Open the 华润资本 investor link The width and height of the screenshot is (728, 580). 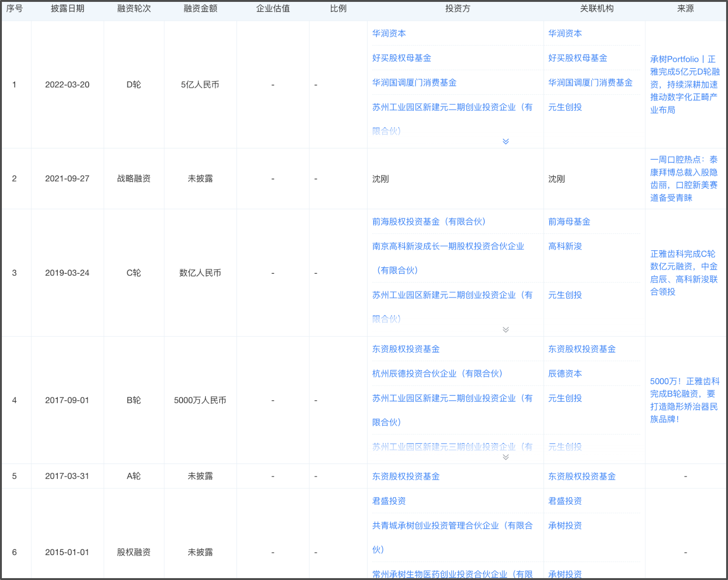coord(388,33)
